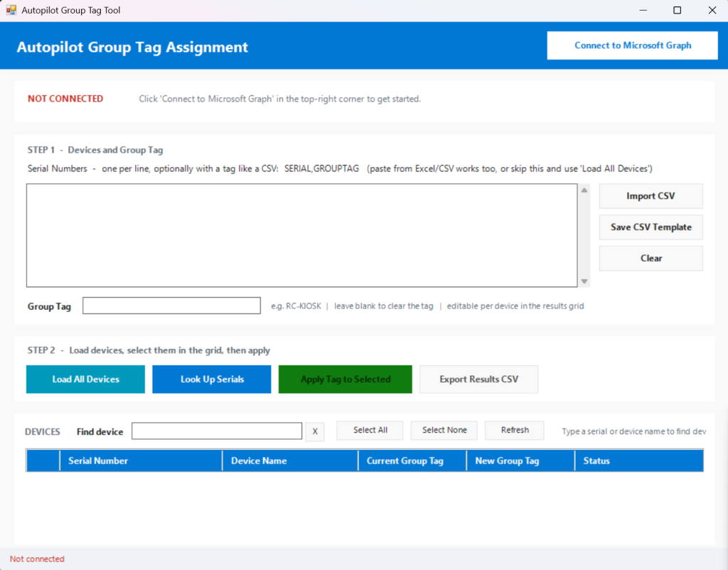Clear the serial numbers with Clear button
The height and width of the screenshot is (570, 728).
click(651, 258)
